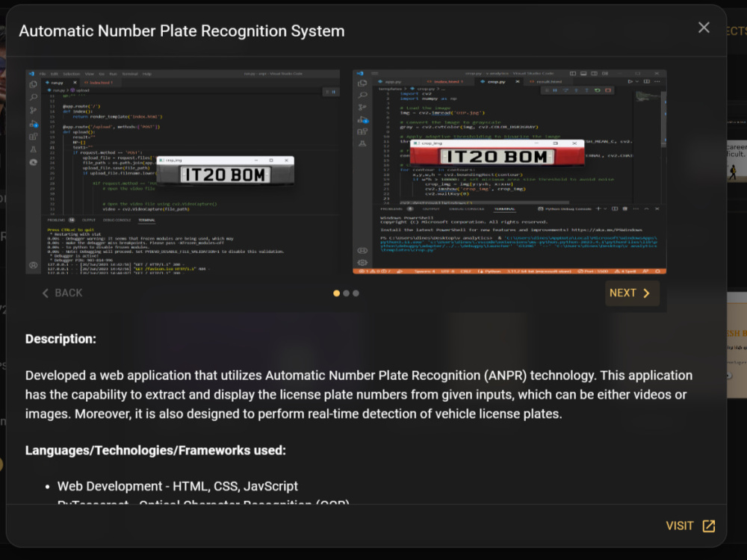This screenshot has width=747, height=560.
Task: Click the dialog title Automatic Number Plate Recognition System
Action: tap(182, 31)
